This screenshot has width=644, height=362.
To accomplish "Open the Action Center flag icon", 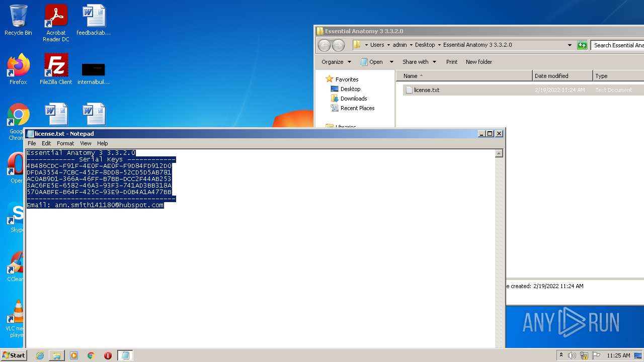I will [596, 355].
